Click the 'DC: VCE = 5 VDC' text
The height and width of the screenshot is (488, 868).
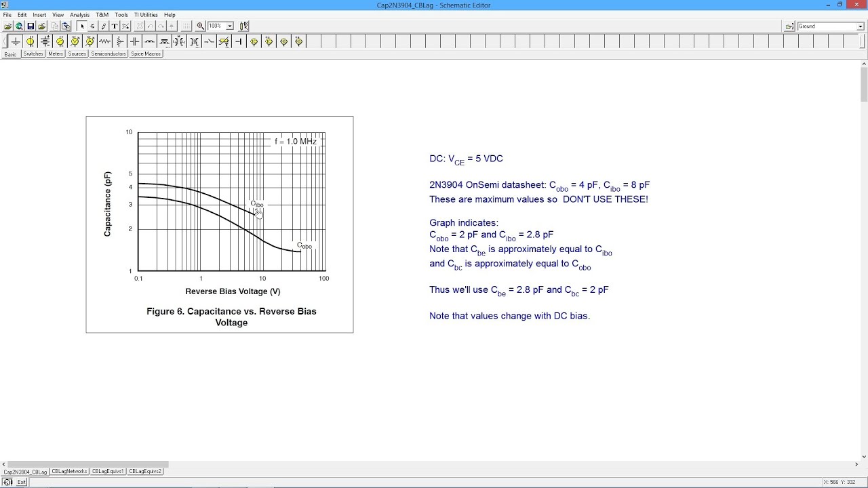pyautogui.click(x=466, y=159)
